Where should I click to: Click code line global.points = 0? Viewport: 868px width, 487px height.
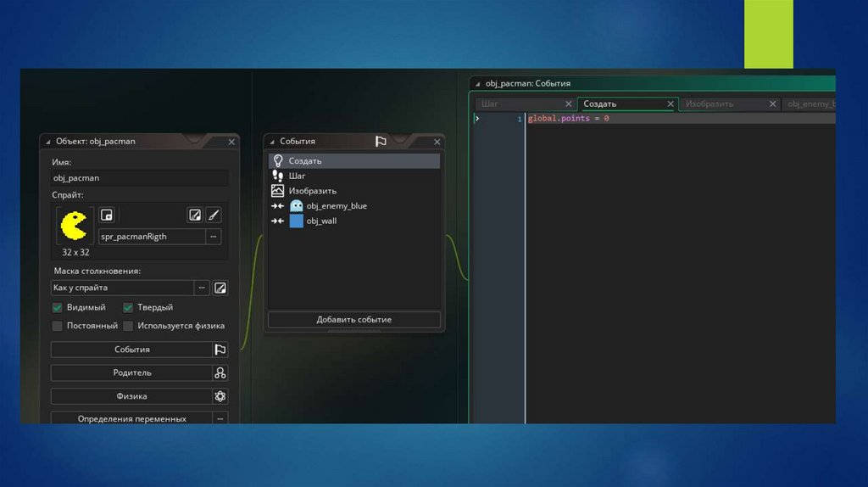coord(569,118)
